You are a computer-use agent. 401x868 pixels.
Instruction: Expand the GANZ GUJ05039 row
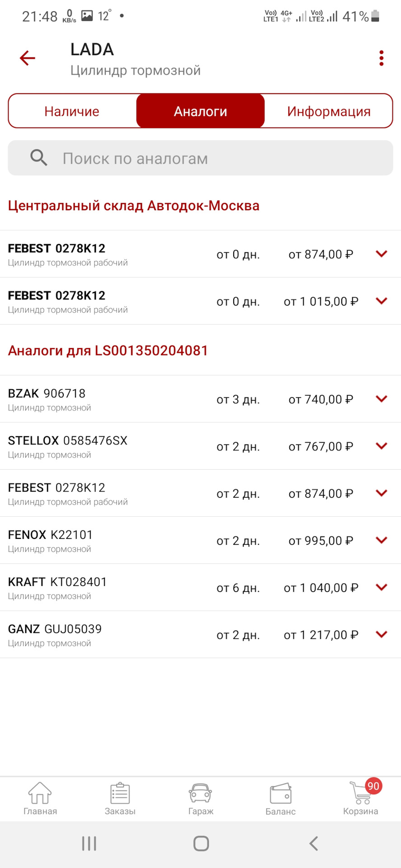click(382, 634)
